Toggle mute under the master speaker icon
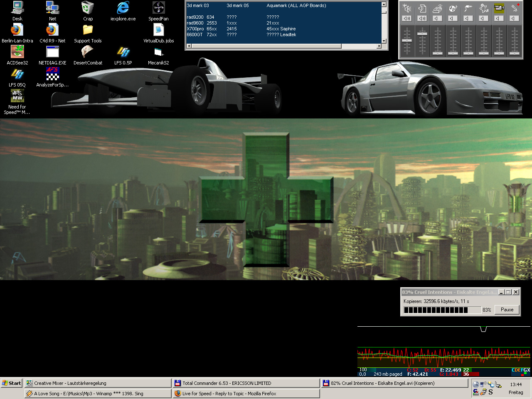This screenshot has width=532, height=399. coord(407,18)
